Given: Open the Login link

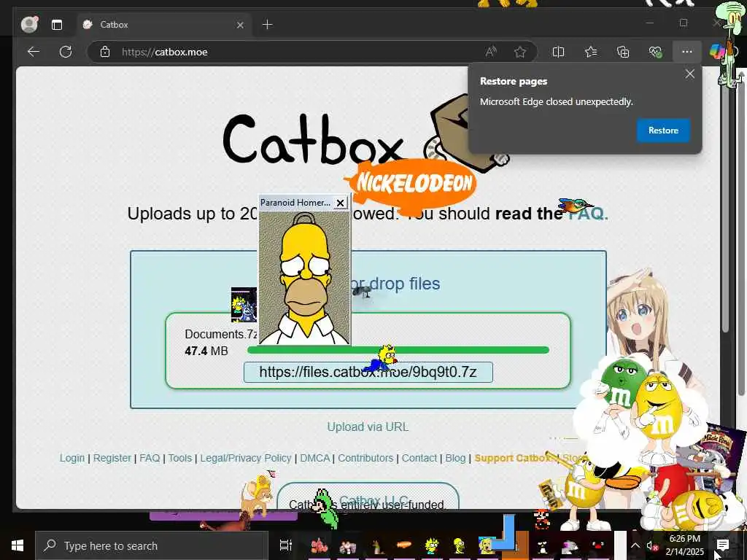Looking at the screenshot, I should pyautogui.click(x=72, y=458).
